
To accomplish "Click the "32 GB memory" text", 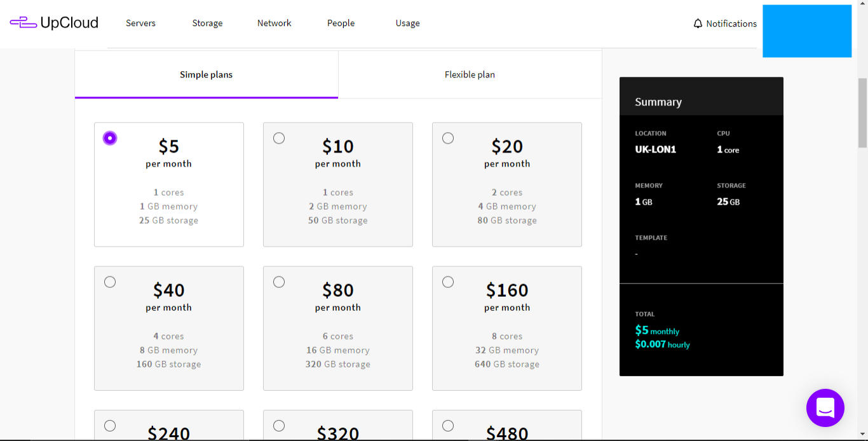I will 507,350.
